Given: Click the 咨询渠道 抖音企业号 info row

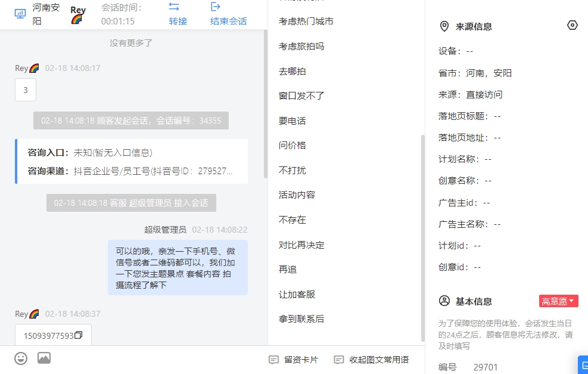Looking at the screenshot, I should point(130,171).
